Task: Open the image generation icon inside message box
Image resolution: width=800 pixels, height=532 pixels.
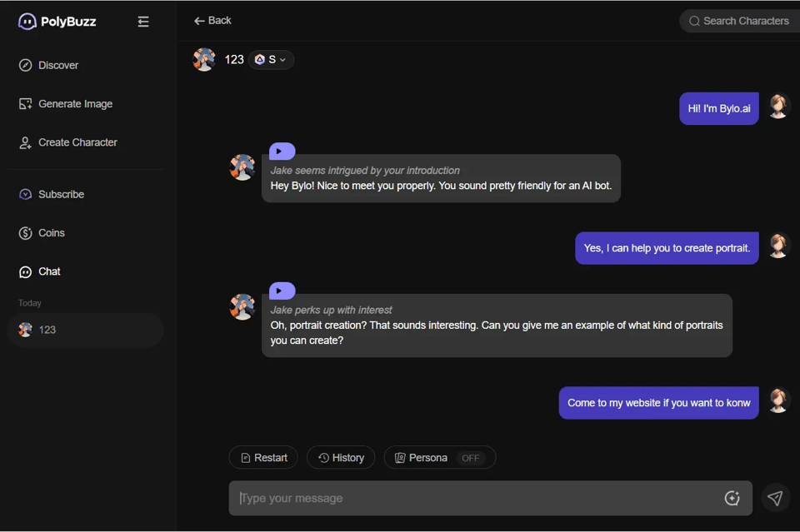Action: click(732, 498)
